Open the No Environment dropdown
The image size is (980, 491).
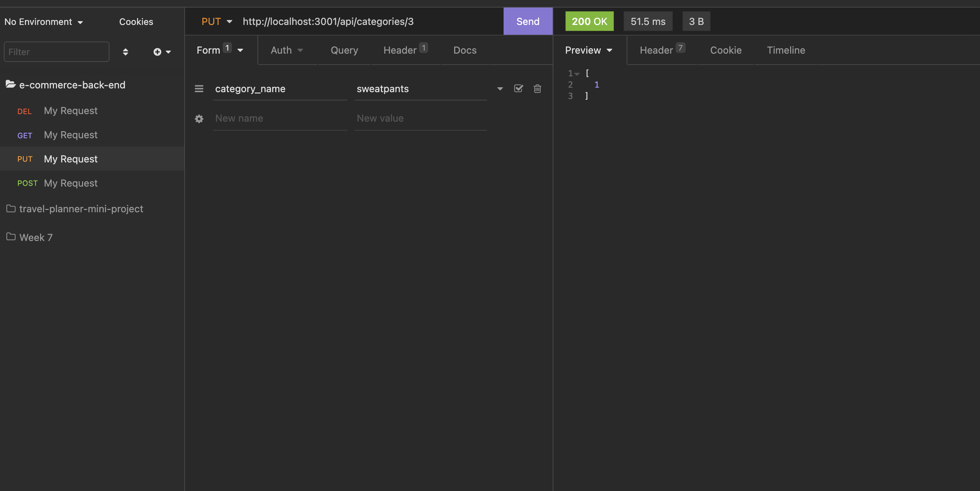43,22
